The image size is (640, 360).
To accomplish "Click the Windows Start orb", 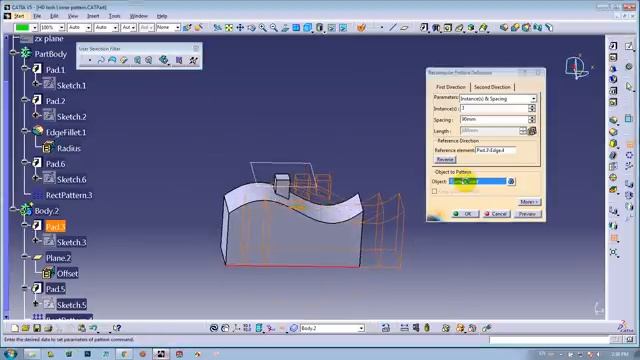I will (10, 353).
